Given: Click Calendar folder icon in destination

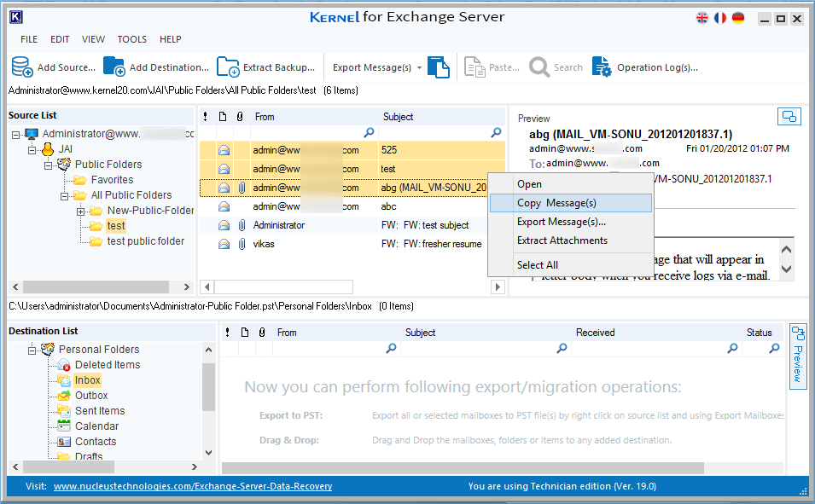Looking at the screenshot, I should pos(64,426).
